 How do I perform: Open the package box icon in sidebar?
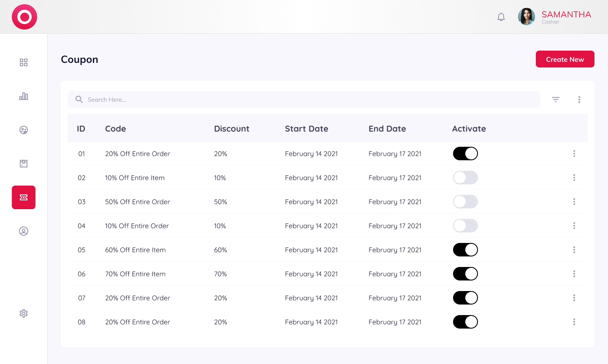24,164
